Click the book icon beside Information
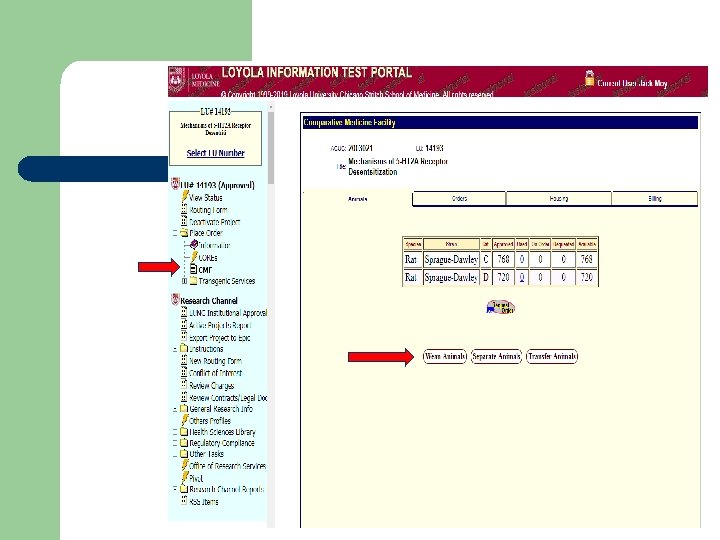This screenshot has width=720, height=540. 194,245
